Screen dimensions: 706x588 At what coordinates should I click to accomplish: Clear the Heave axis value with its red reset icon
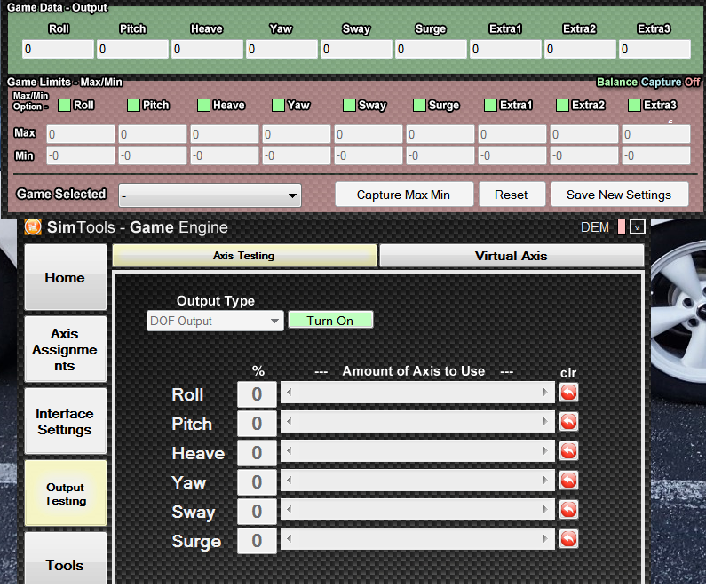[568, 451]
